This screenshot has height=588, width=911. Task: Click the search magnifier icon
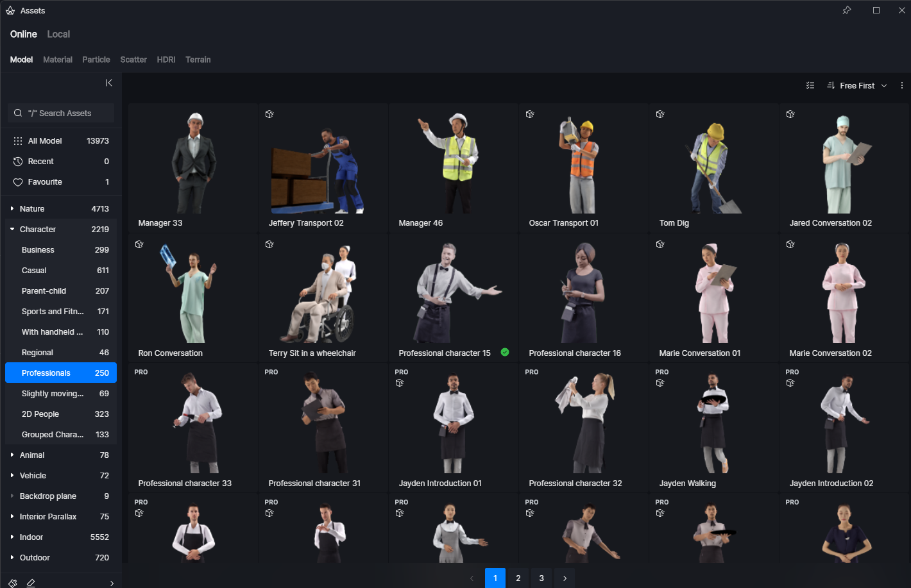tap(18, 113)
